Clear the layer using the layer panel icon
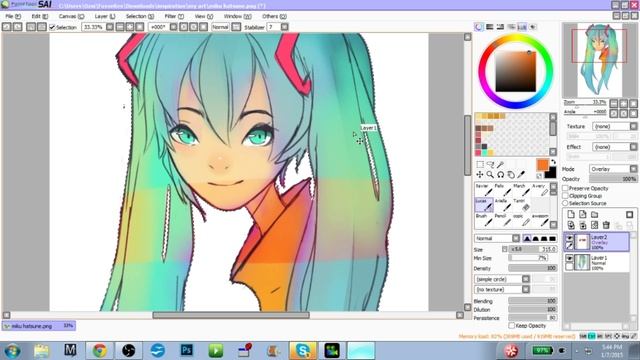This screenshot has width=640, height=360. [594, 225]
